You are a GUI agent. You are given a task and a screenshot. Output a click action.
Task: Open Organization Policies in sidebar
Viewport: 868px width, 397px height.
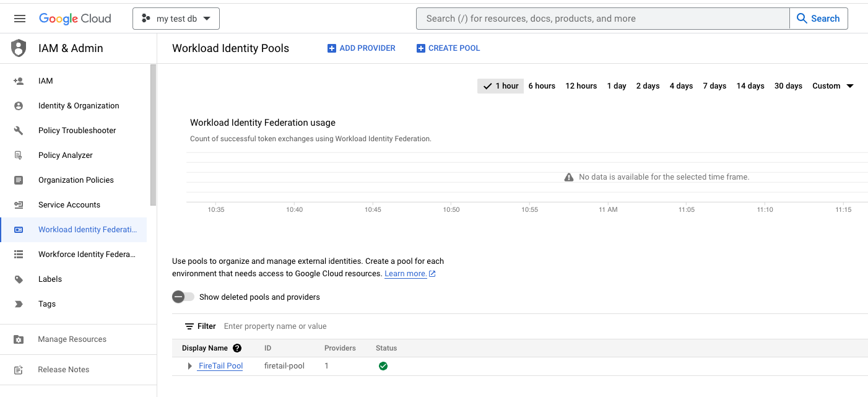click(x=76, y=180)
